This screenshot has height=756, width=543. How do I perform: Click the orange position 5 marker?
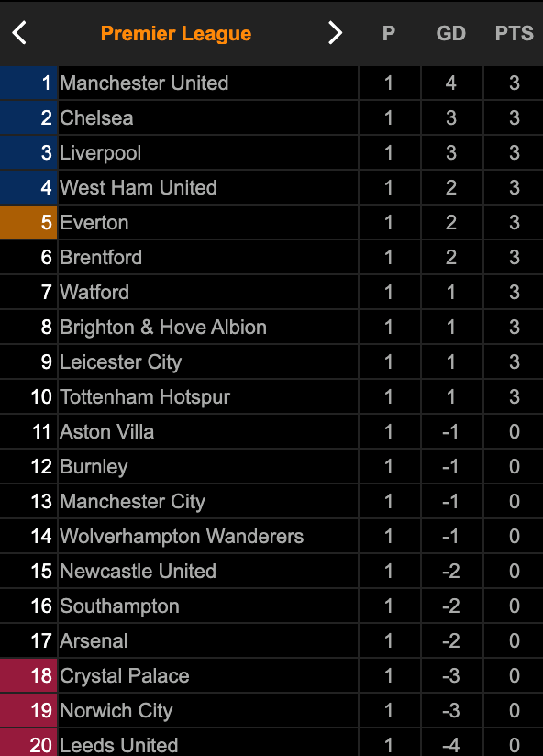(x=28, y=223)
